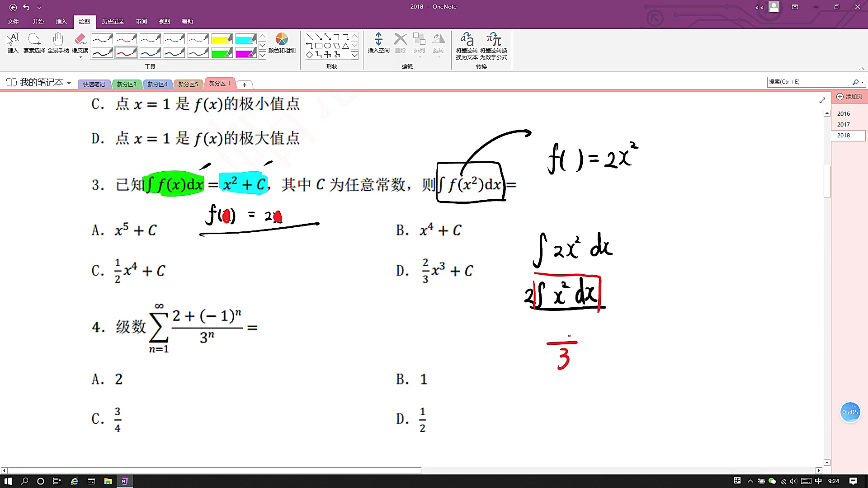Expand the pen gallery with the More arrow
Screen dimensions: 868x488
262,54
